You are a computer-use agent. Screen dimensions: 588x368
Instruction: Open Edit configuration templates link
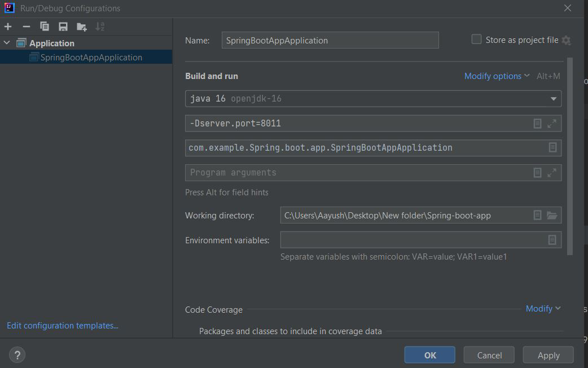tap(63, 326)
